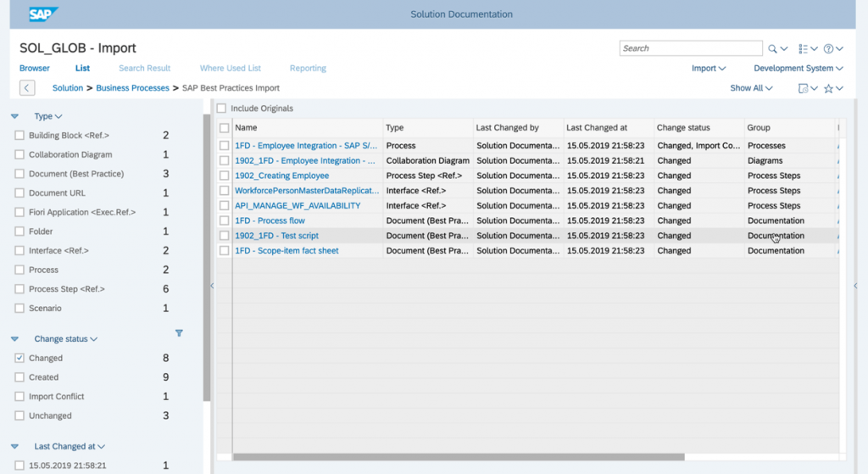Switch to the Reporting tab
This screenshot has width=868, height=474.
308,68
